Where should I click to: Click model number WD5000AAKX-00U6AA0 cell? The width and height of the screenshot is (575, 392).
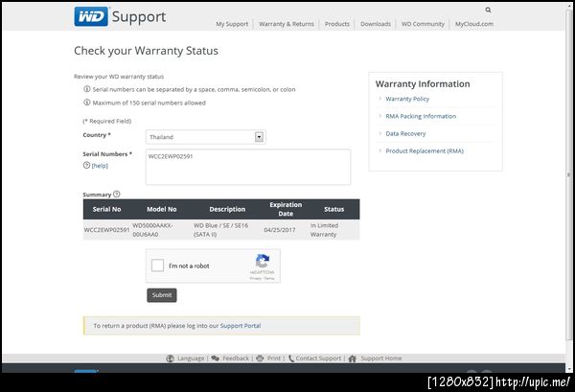point(152,230)
